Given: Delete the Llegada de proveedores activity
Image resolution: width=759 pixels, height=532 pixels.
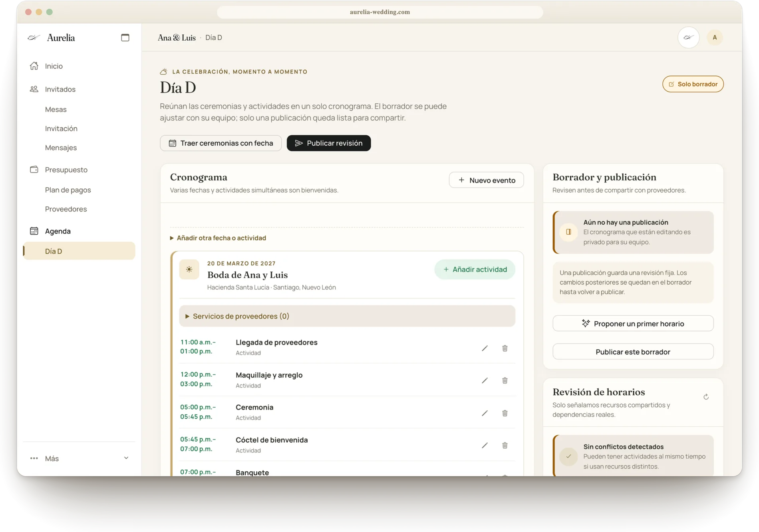Looking at the screenshot, I should point(505,348).
